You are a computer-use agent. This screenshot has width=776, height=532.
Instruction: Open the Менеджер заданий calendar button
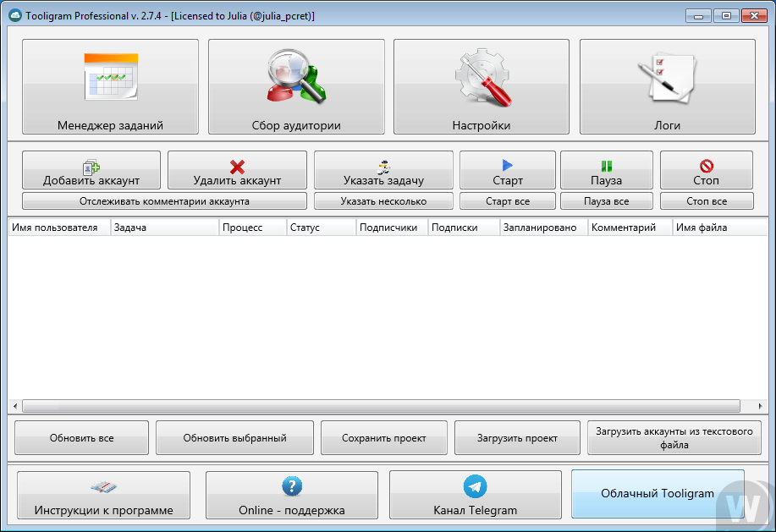pos(110,86)
